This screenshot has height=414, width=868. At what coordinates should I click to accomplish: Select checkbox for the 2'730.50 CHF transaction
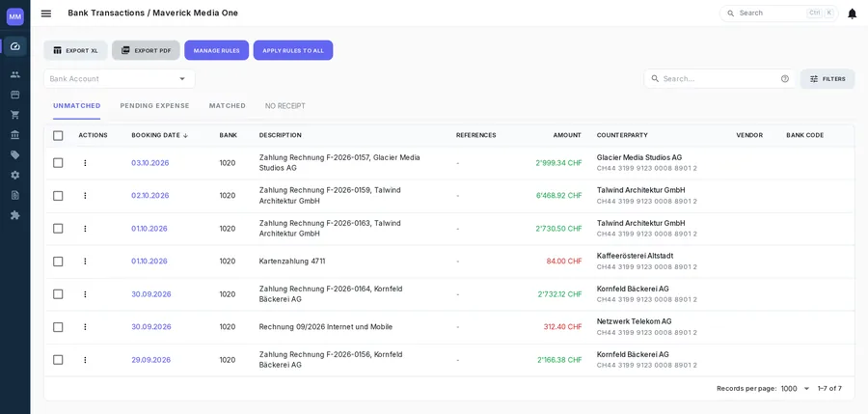(x=58, y=229)
